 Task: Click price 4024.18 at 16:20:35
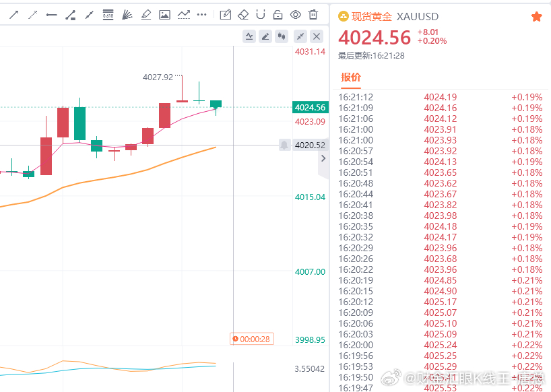tap(441, 226)
